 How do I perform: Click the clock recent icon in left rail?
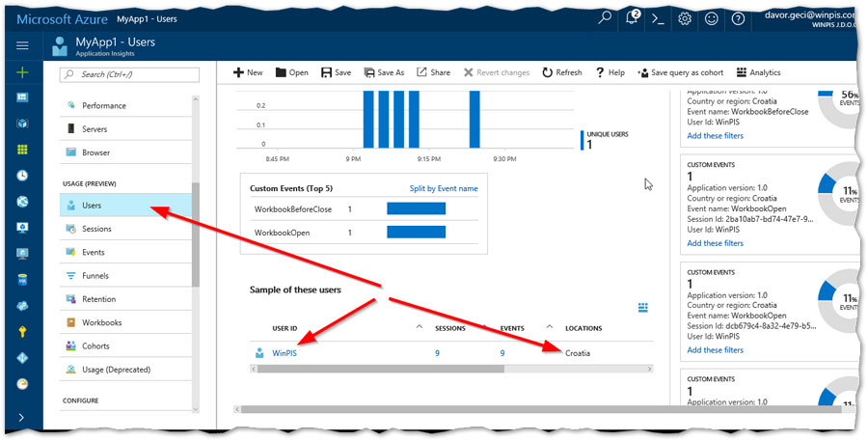pyautogui.click(x=22, y=176)
